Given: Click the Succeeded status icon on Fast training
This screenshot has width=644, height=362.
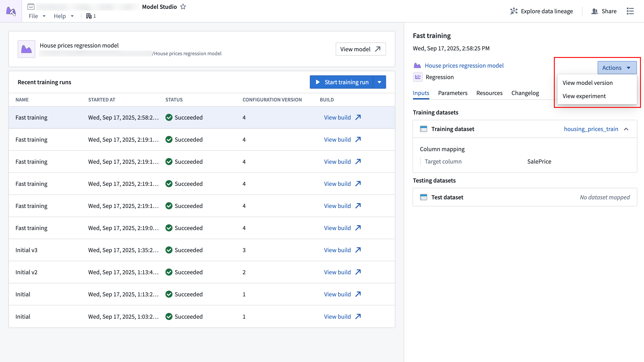Looking at the screenshot, I should pyautogui.click(x=169, y=117).
